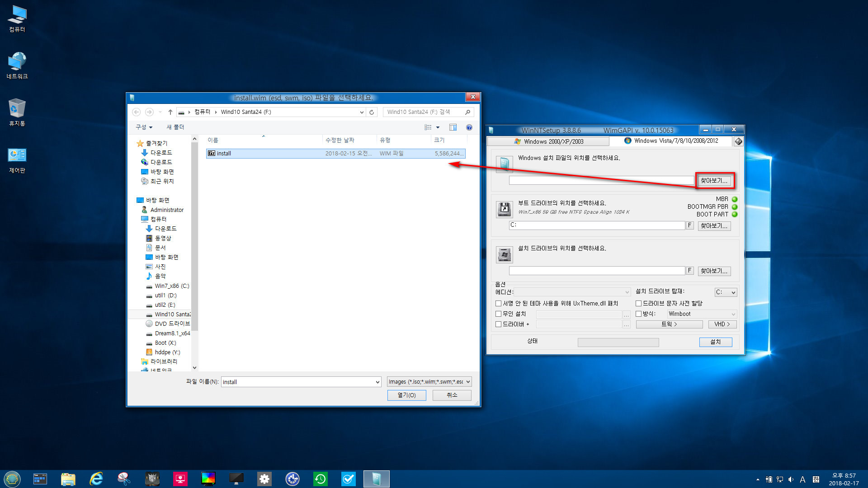Image resolution: width=868 pixels, height=488 pixels.
Task: Open the Control Panel desktop icon
Action: [17, 160]
